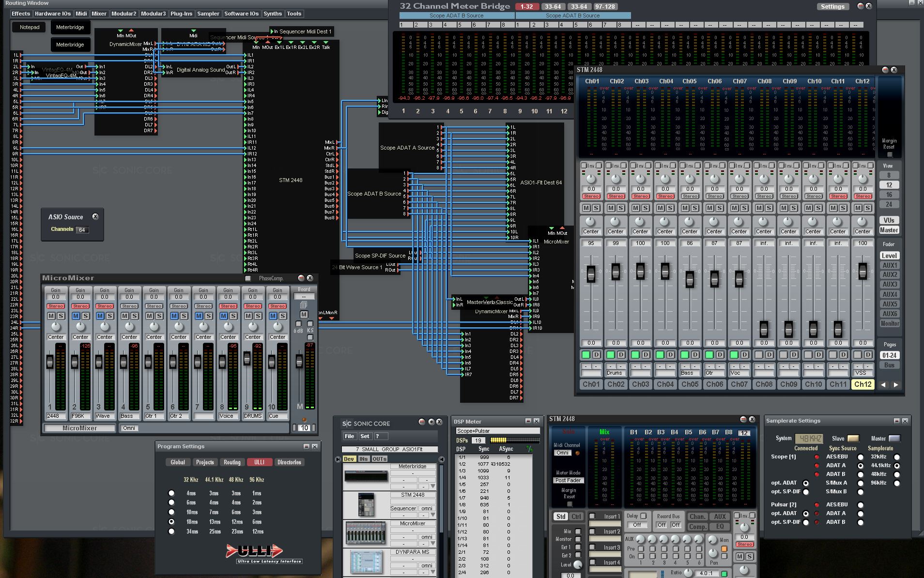Set view to 24 channels in STM 2448
Viewport: 924px width, 578px height.
pos(889,204)
